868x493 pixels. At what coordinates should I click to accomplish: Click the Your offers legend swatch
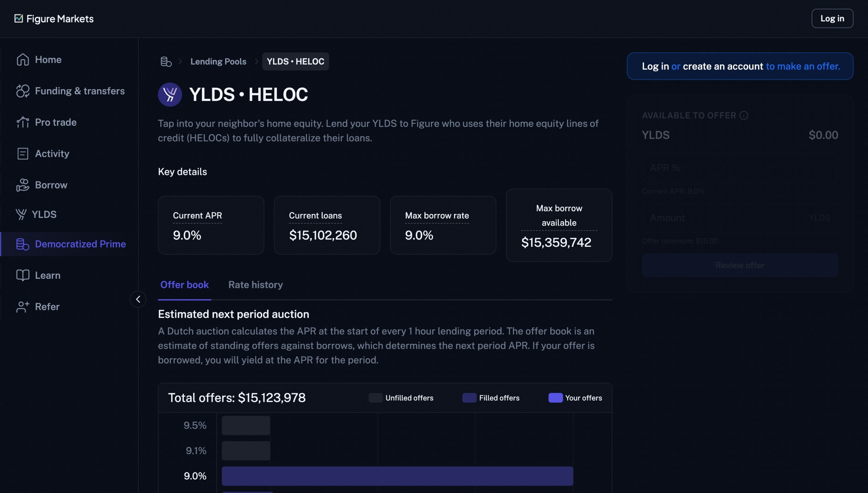click(x=555, y=398)
